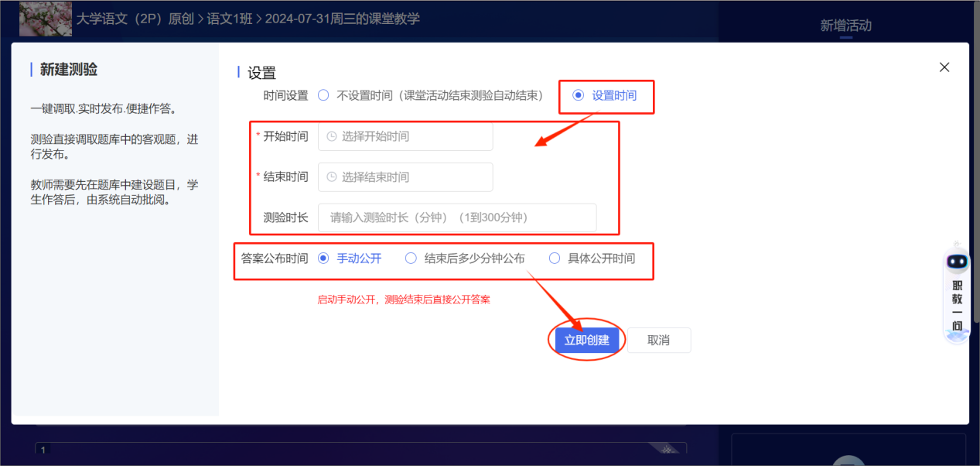Click the 取消 button

pos(658,341)
